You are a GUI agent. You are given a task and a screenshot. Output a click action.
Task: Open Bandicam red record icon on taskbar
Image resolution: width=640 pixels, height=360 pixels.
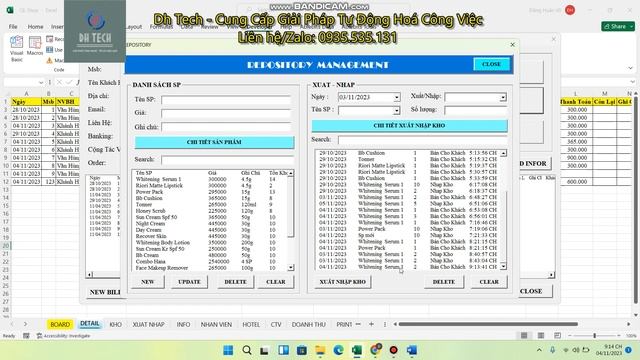click(x=393, y=350)
